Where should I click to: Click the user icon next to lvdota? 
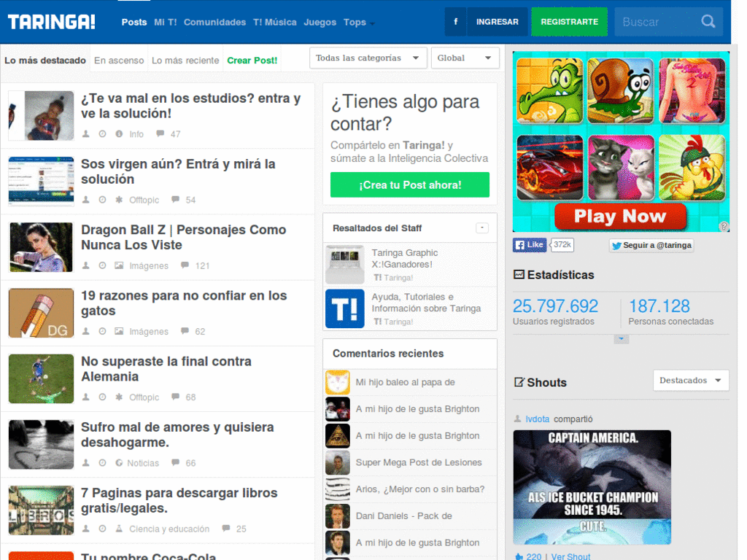(x=517, y=419)
